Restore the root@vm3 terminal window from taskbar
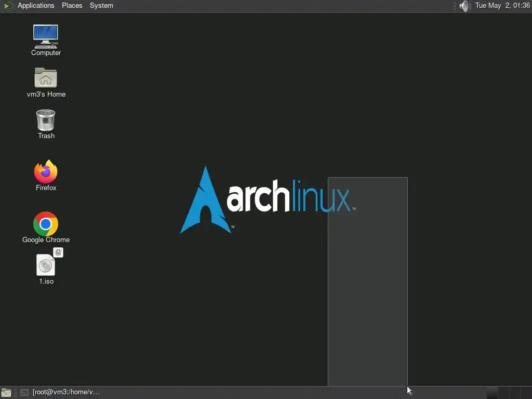The image size is (532, 399). [60, 392]
